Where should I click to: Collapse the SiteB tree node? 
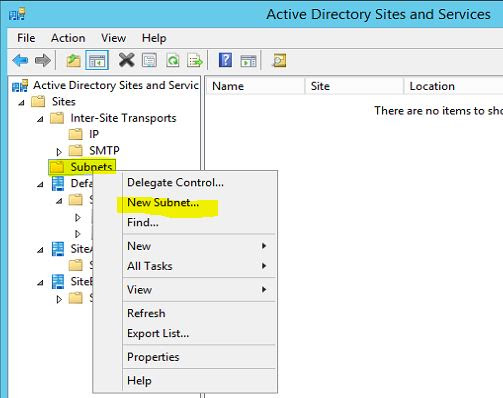click(40, 283)
